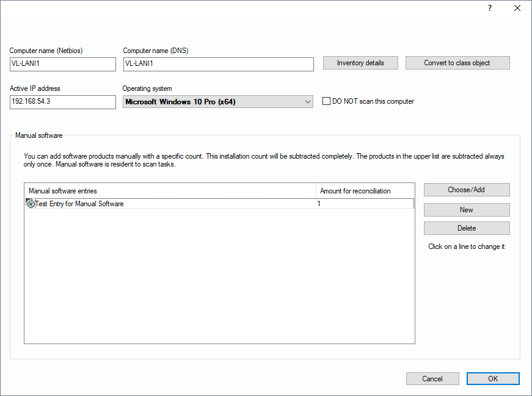532x396 pixels.
Task: Click the Choose/Add button
Action: 466,190
